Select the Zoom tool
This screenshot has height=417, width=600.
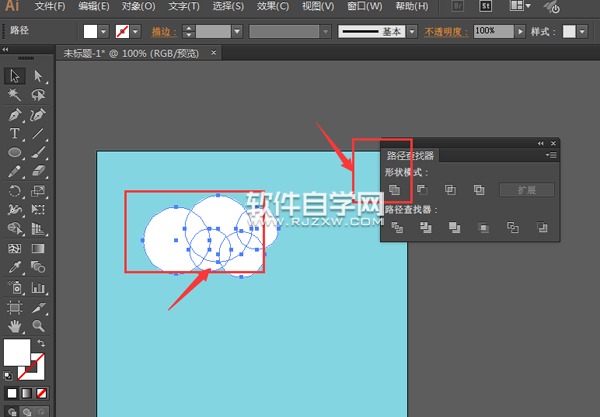tap(38, 326)
